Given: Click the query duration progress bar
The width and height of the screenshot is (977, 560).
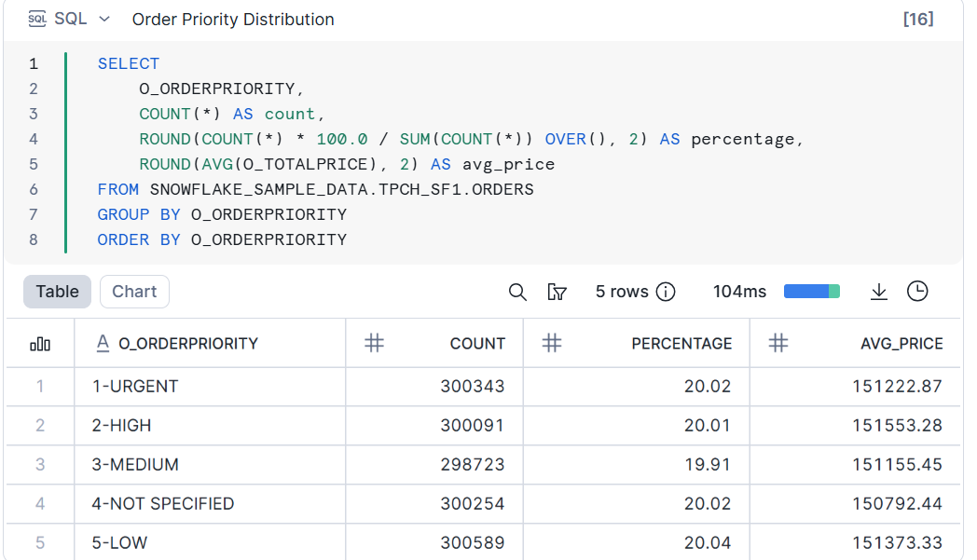Looking at the screenshot, I should pyautogui.click(x=811, y=292).
